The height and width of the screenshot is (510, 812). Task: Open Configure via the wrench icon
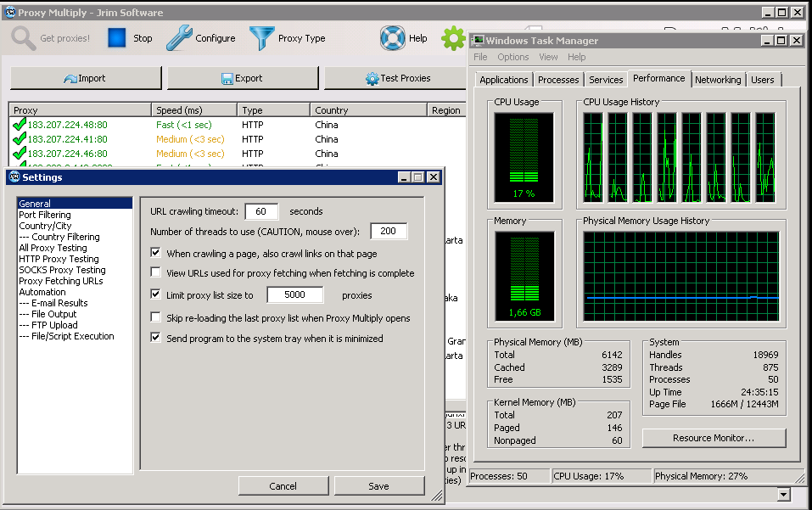point(179,38)
